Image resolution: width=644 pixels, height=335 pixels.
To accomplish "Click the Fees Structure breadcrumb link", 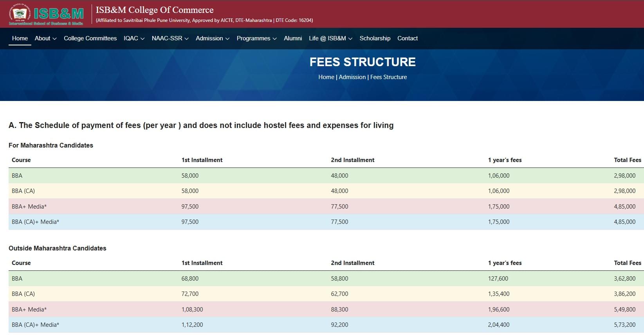I will click(x=388, y=77).
